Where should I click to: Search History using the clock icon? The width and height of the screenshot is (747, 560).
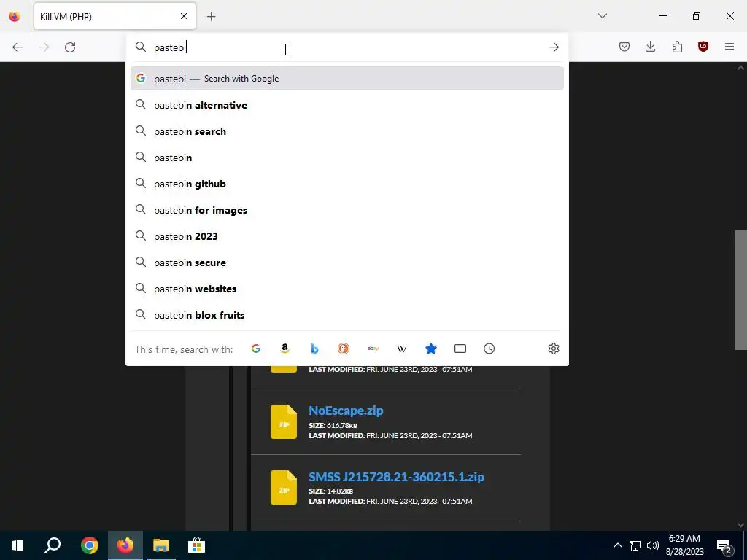click(489, 349)
